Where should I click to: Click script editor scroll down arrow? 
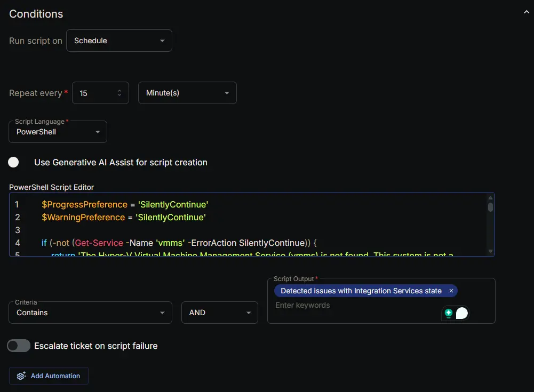coord(490,251)
